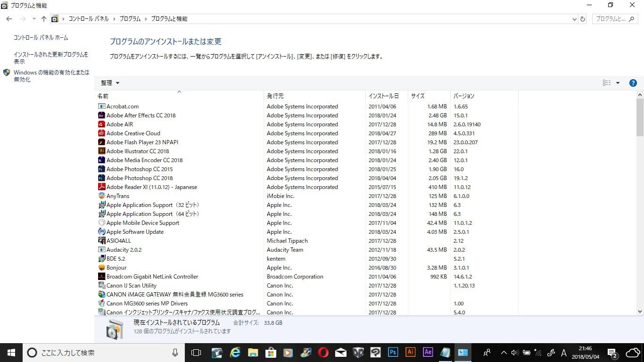Click the view layout icon button
The width and height of the screenshot is (644, 362).
(607, 83)
